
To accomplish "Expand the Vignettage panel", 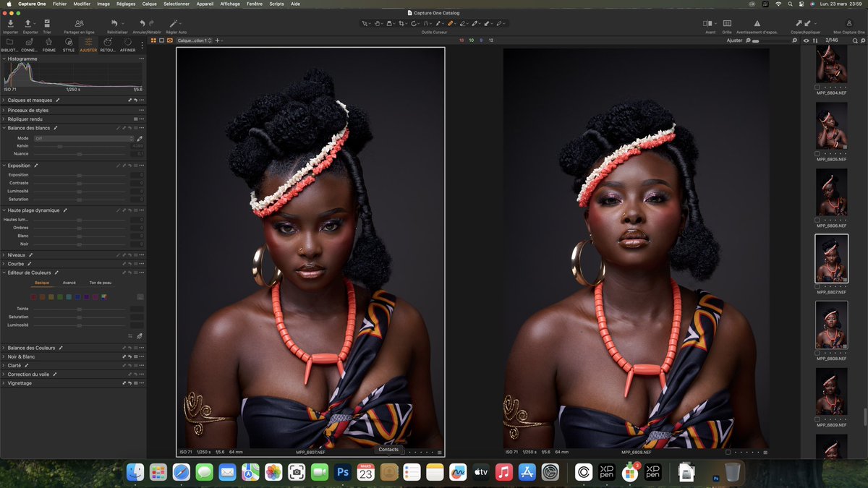I will coord(4,383).
